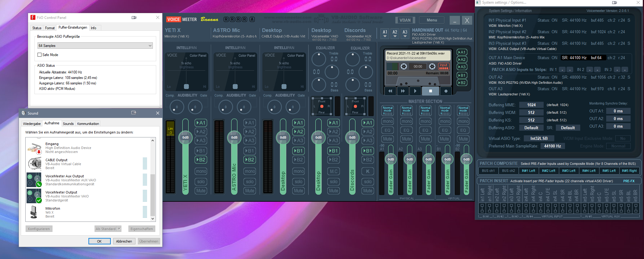This screenshot has width=644, height=259.
Task: Click the ASTRO Mic Comp knob
Action: point(225,107)
